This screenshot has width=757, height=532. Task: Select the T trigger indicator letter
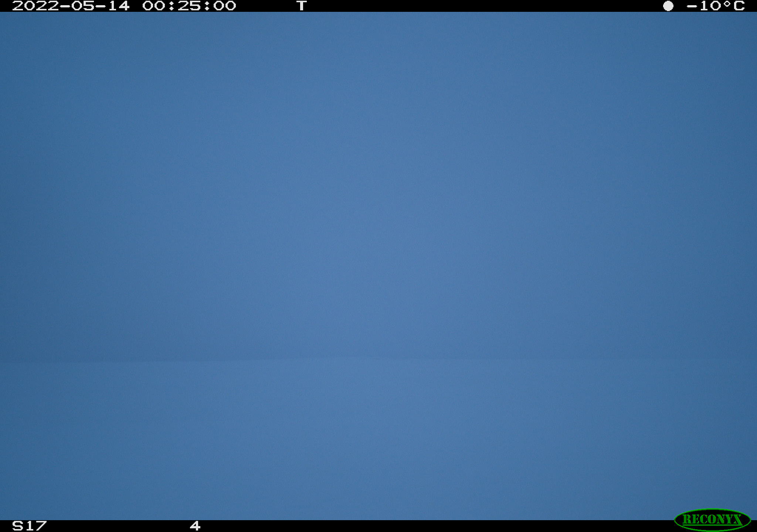pyautogui.click(x=302, y=6)
